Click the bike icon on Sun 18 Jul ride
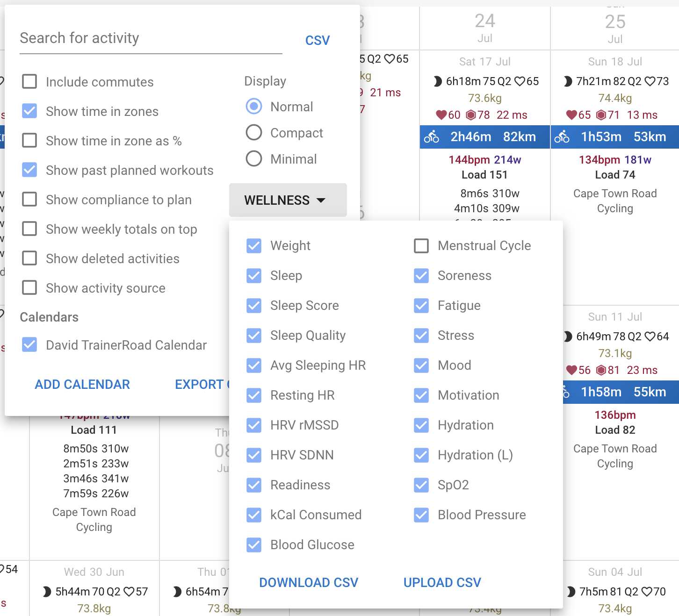679x616 pixels. (x=562, y=137)
